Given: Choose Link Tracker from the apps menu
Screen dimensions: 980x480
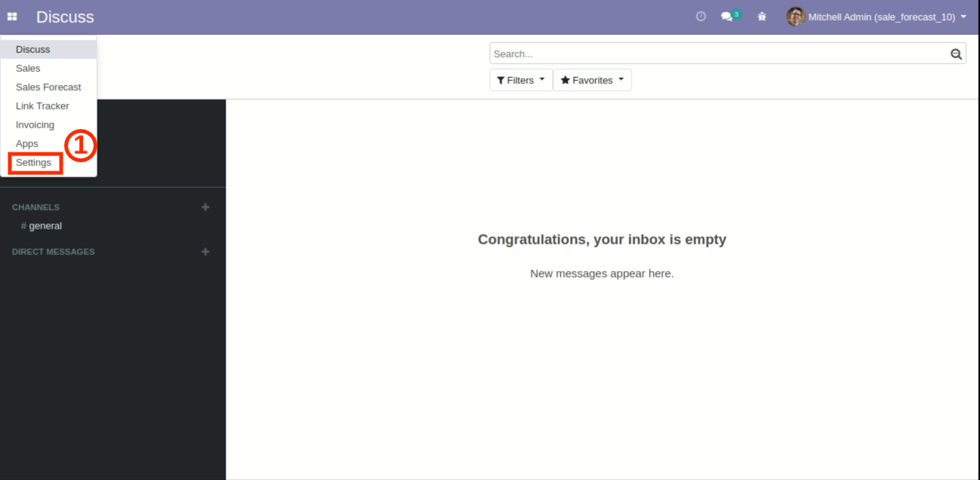Looking at the screenshot, I should [42, 106].
